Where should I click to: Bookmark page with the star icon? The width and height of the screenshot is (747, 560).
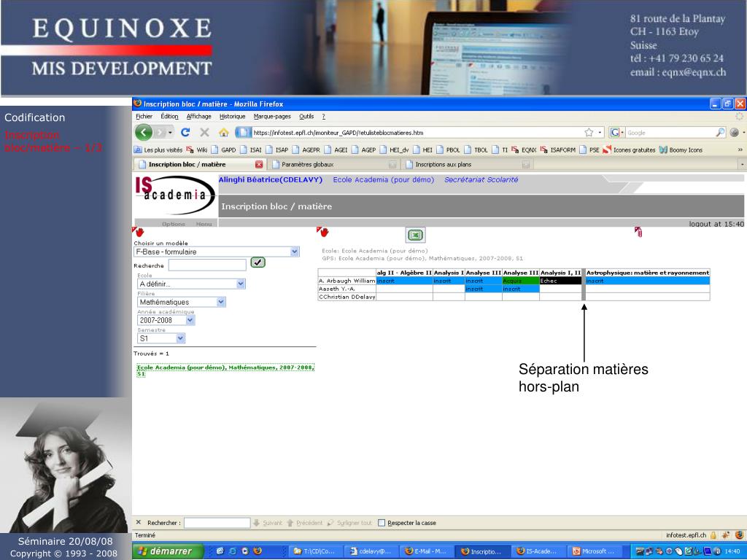[589, 133]
